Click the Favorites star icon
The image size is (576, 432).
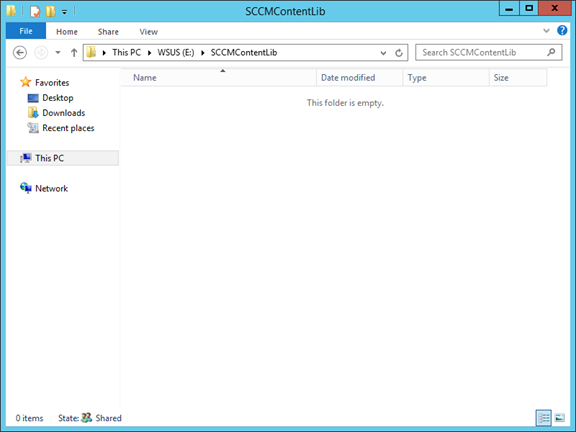click(x=25, y=82)
